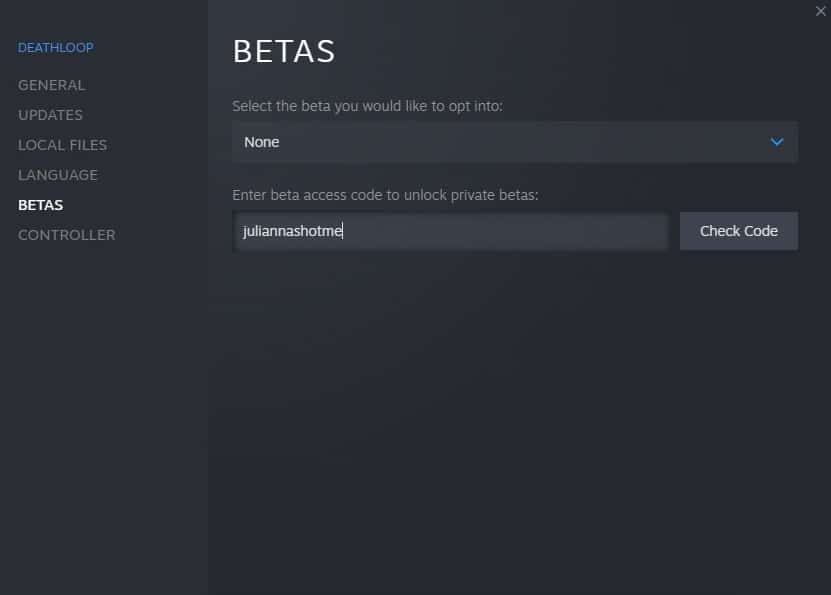Screen dimensions: 831x595
Task: Select the BETAS sidebar entry
Action: [x=40, y=205]
